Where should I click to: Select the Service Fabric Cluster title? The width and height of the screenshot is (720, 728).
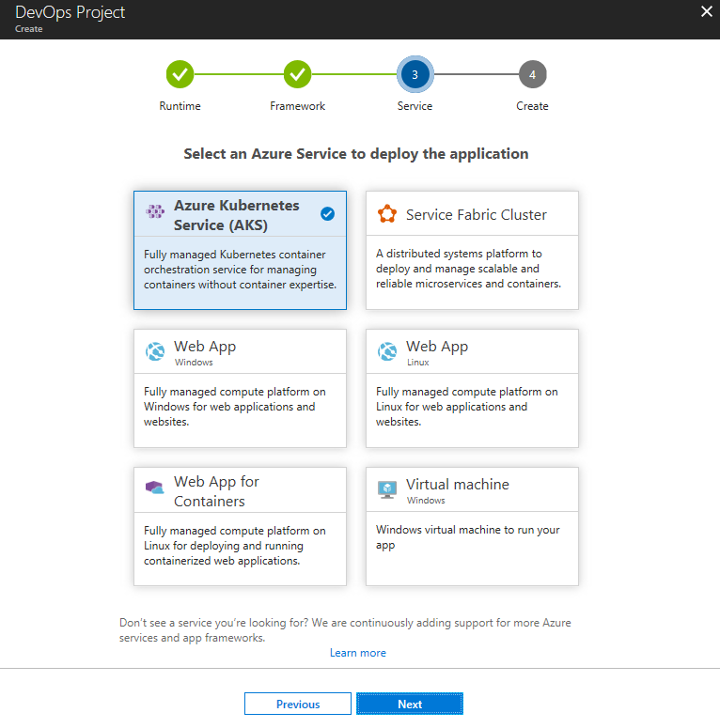click(x=477, y=214)
